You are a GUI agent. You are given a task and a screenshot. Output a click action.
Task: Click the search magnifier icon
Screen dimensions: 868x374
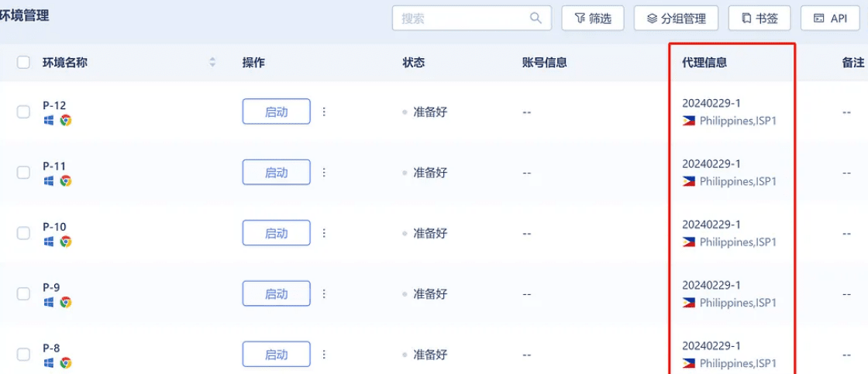tap(536, 19)
